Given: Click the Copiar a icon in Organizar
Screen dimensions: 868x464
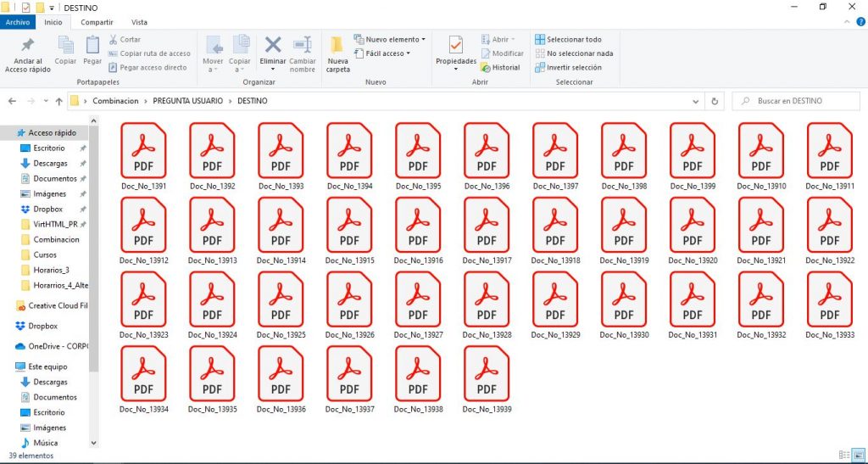Looking at the screenshot, I should point(241,46).
